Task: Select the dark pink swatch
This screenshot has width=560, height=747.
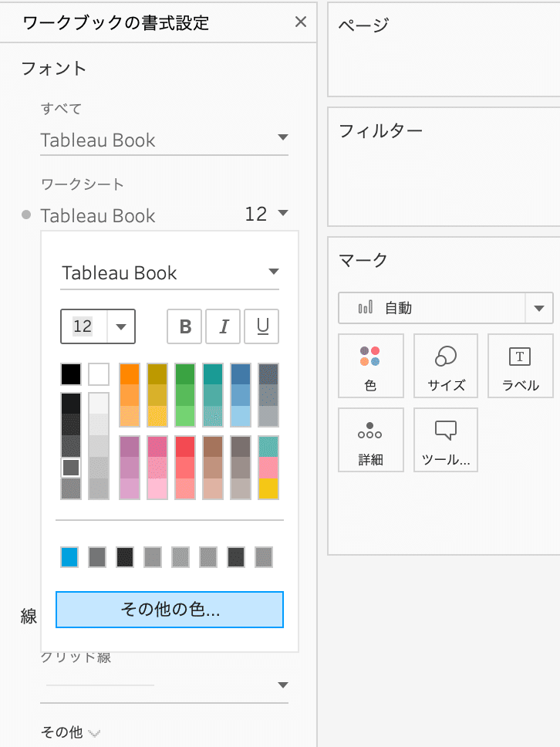Action: (157, 447)
